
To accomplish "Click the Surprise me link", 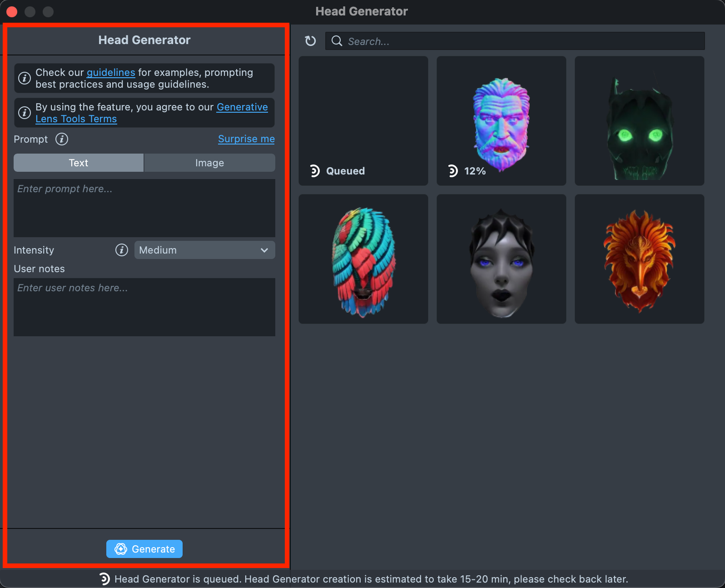I will click(x=246, y=139).
